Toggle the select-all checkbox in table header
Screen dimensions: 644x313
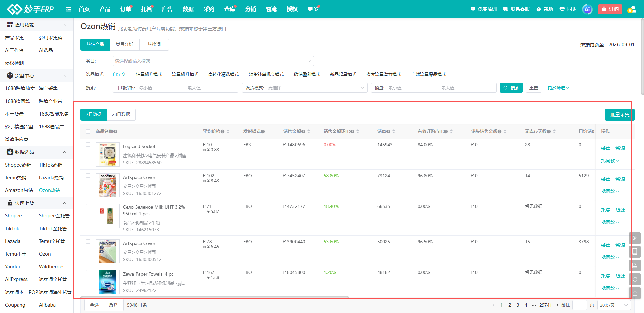coord(88,132)
